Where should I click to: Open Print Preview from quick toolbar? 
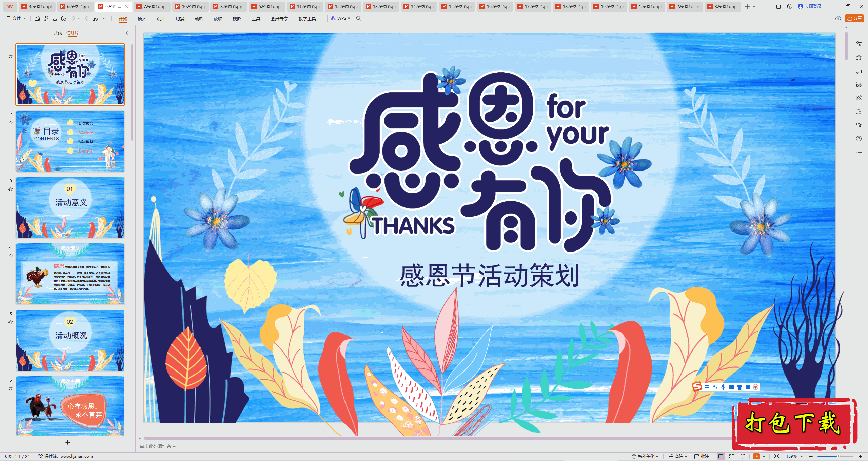pos(64,18)
